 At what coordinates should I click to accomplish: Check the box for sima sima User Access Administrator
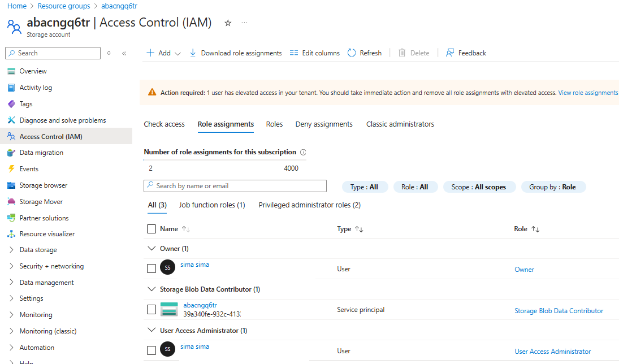click(x=151, y=350)
